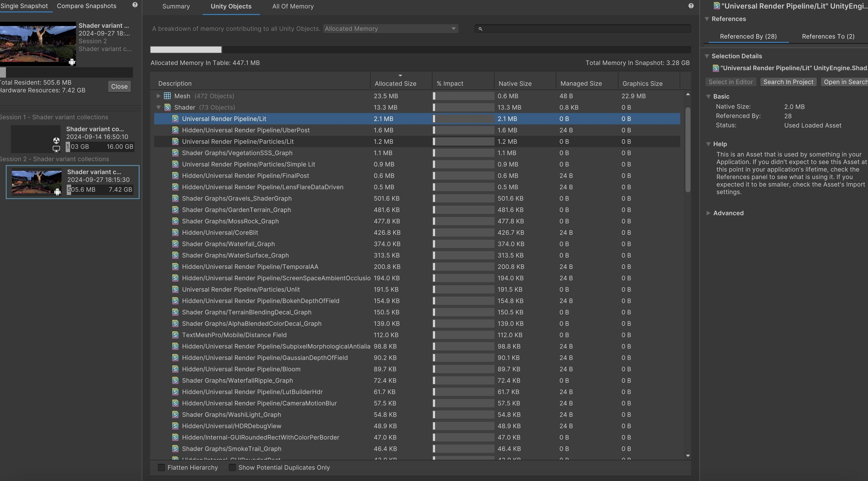This screenshot has height=481, width=868.
Task: Click shader icon beside GardenTerrain_Graph row
Action: pyautogui.click(x=175, y=210)
